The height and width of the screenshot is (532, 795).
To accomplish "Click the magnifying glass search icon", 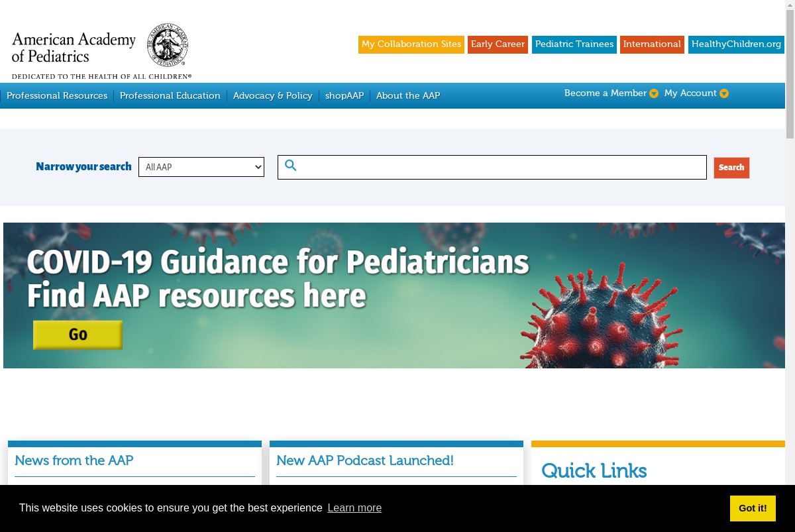I will (291, 166).
